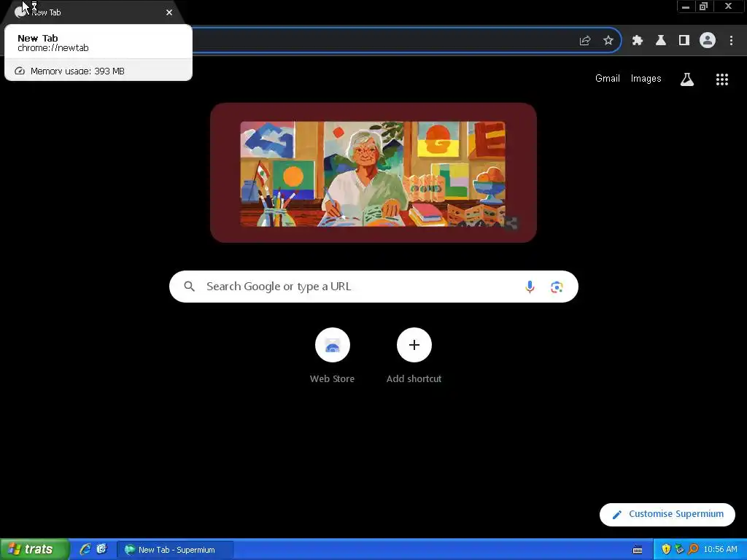This screenshot has width=747, height=560.
Task: Click the share page icon in address bar
Action: point(585,41)
